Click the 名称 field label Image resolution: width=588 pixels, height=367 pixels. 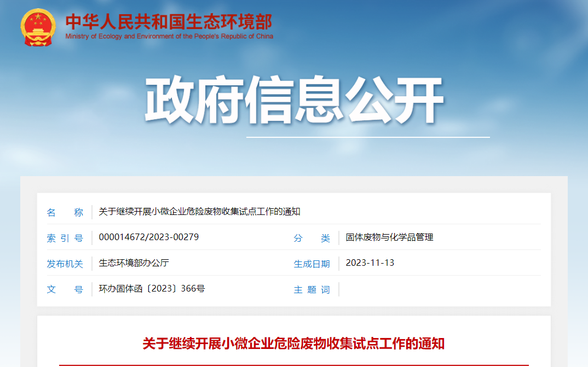tap(65, 212)
